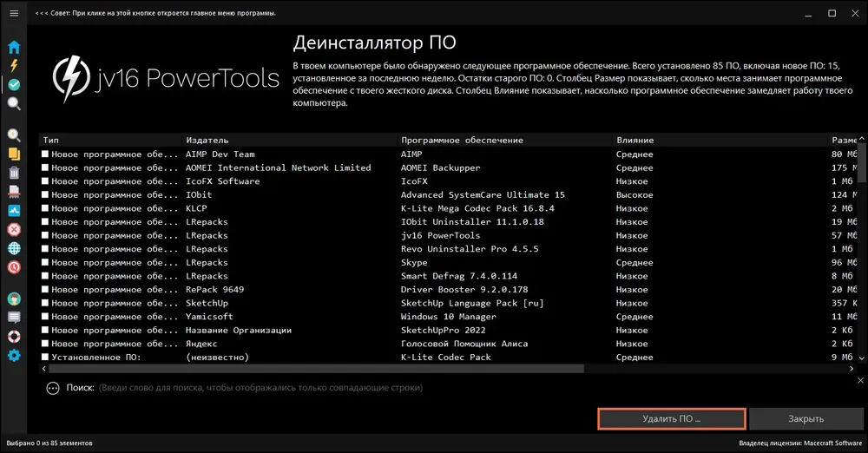Open the trash can sidebar icon

tap(14, 173)
